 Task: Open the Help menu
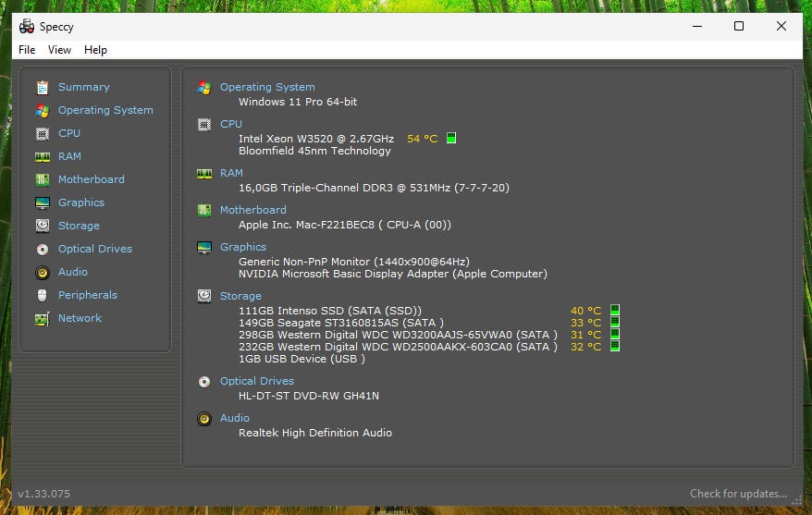[x=95, y=50]
